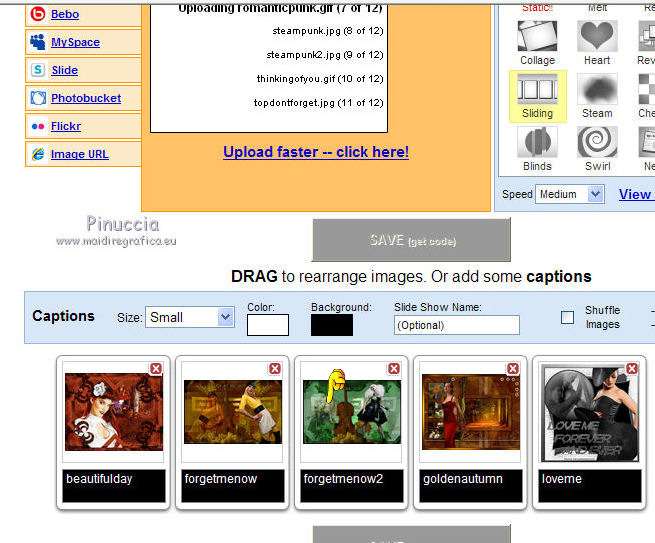Open the Bebo link
Viewport: 655px width, 543px height.
coord(65,14)
